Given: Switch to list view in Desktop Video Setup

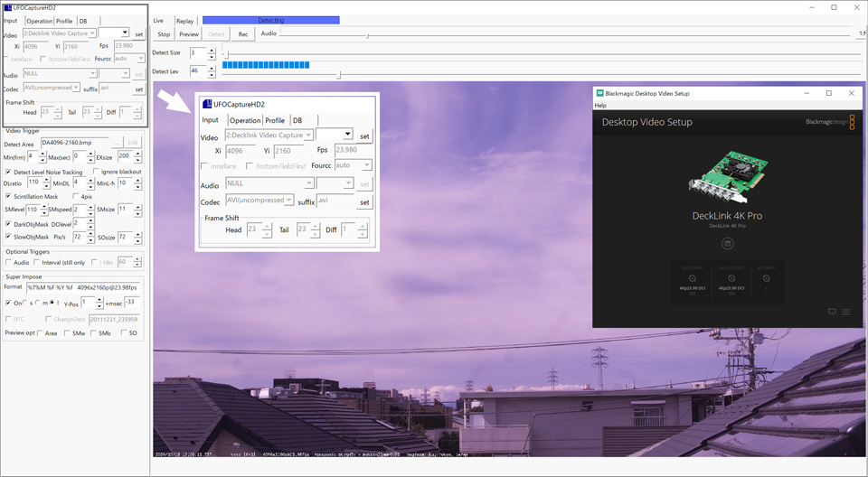Looking at the screenshot, I should [x=846, y=312].
